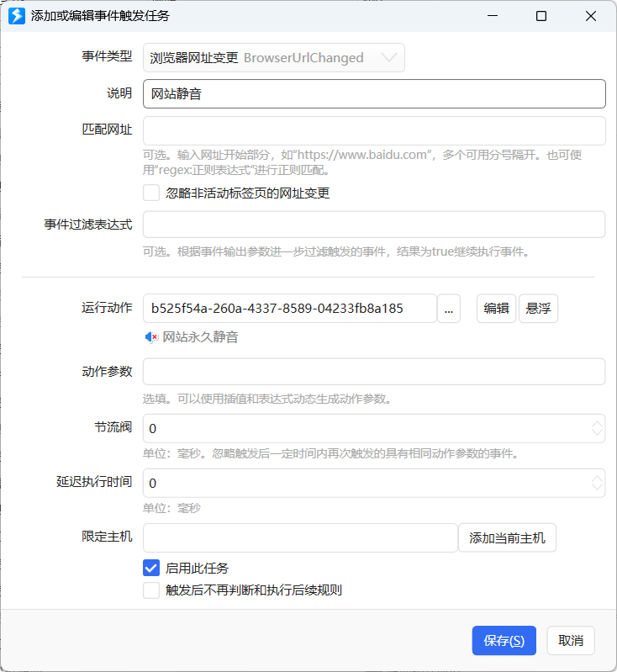Focus the 匹配网址 input field
Viewport: 617px width, 672px height.
tap(374, 131)
